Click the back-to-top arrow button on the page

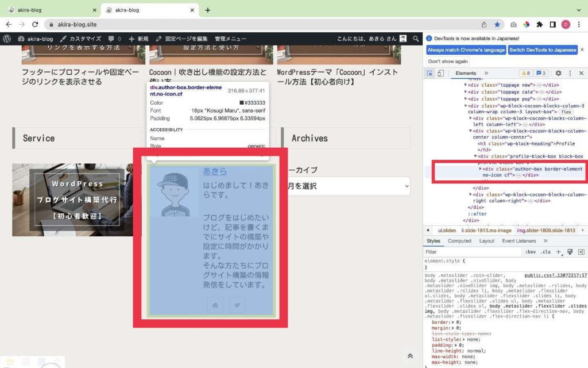(x=410, y=356)
